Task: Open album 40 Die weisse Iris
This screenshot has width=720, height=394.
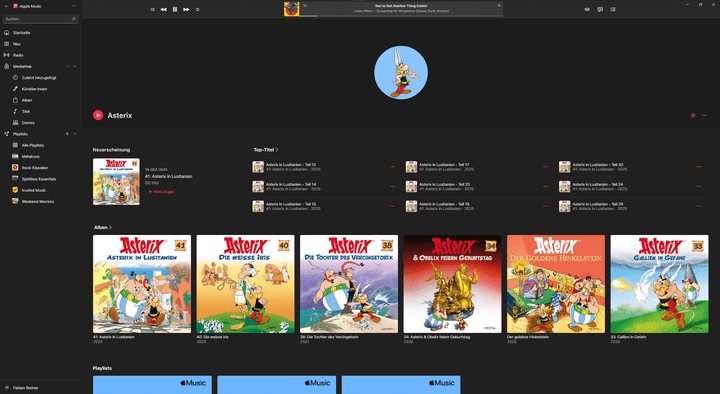Action: [245, 284]
